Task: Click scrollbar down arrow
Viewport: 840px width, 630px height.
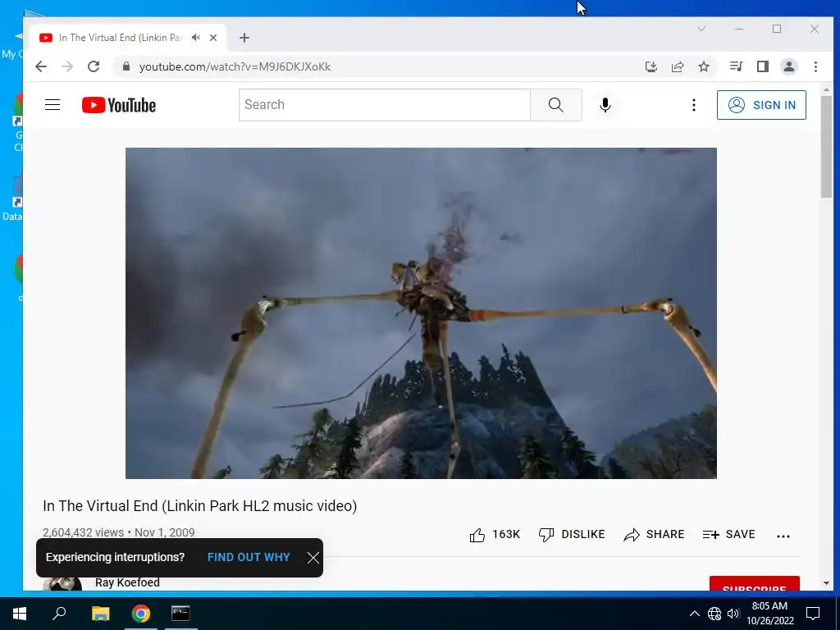Action: coord(826,583)
